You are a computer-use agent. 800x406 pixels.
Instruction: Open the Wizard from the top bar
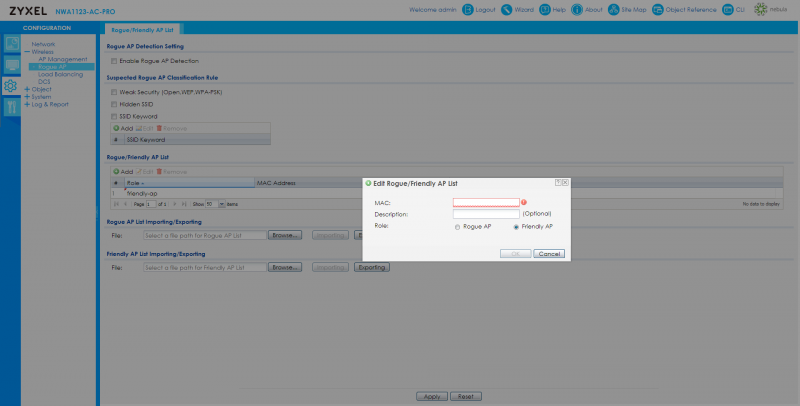point(507,10)
